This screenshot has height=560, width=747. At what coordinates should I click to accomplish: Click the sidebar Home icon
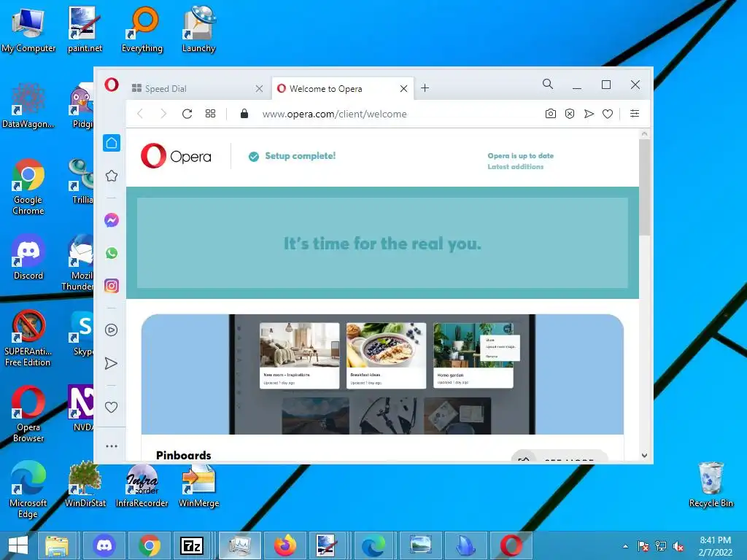pyautogui.click(x=112, y=143)
